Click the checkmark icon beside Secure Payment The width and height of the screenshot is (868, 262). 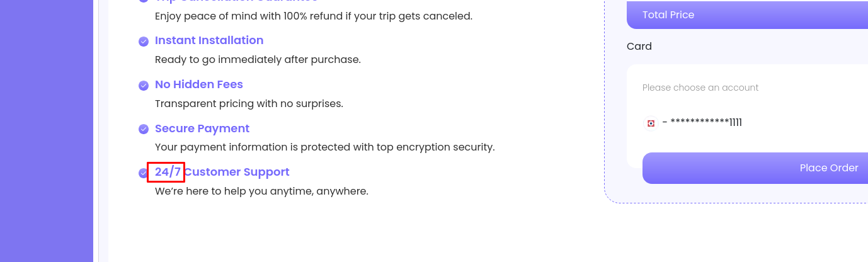point(144,130)
